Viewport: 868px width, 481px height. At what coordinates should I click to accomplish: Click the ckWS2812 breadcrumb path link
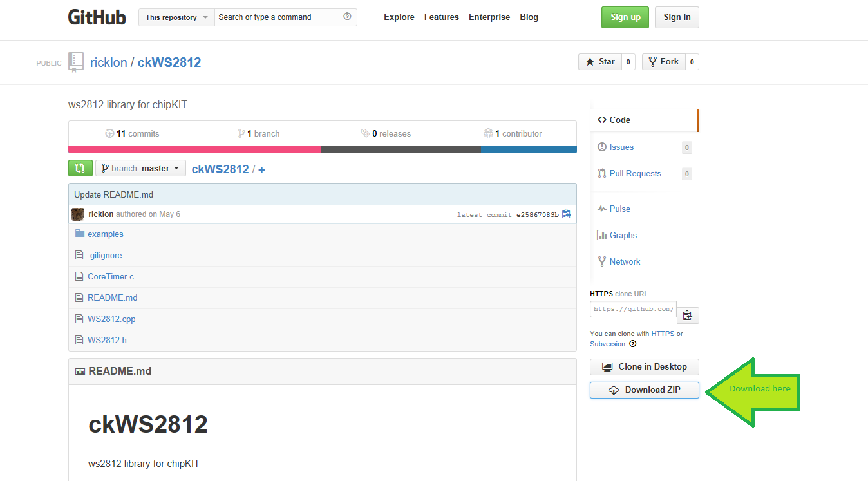pyautogui.click(x=220, y=169)
